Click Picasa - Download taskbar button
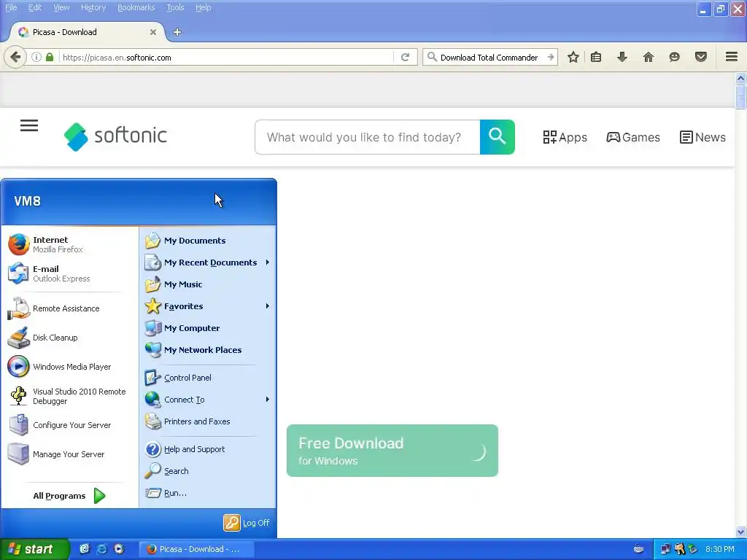This screenshot has height=560, width=747. (x=197, y=549)
